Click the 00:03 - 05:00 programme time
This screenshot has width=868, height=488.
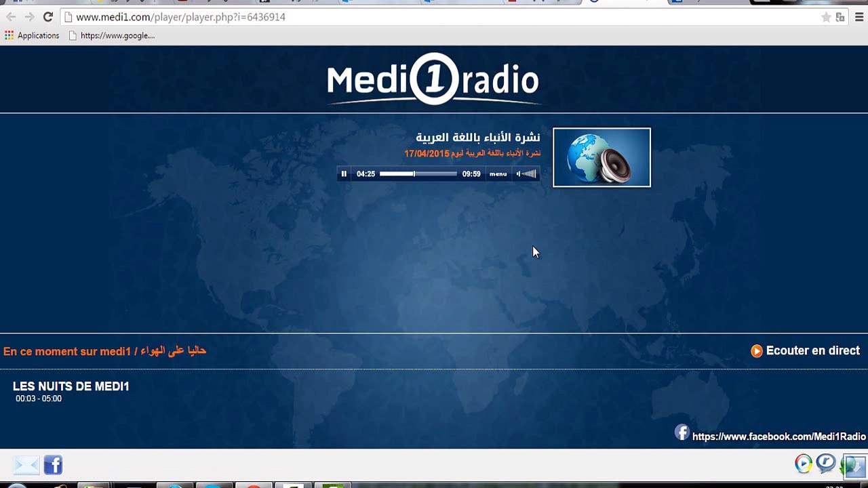(x=39, y=399)
